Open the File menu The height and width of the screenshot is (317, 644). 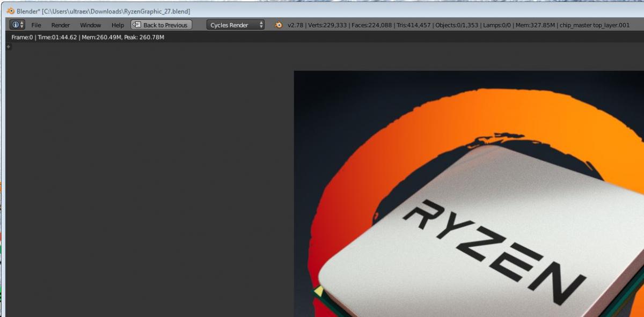click(x=36, y=25)
